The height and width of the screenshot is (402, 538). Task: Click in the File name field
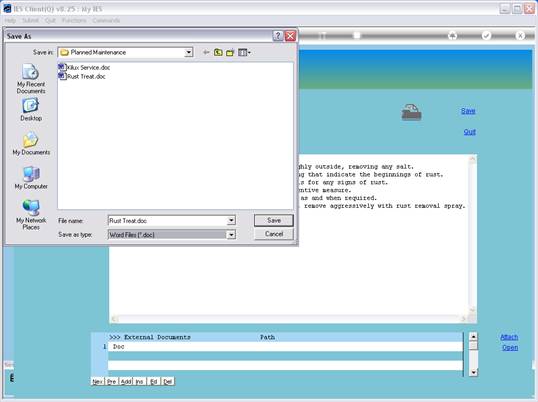tap(167, 220)
